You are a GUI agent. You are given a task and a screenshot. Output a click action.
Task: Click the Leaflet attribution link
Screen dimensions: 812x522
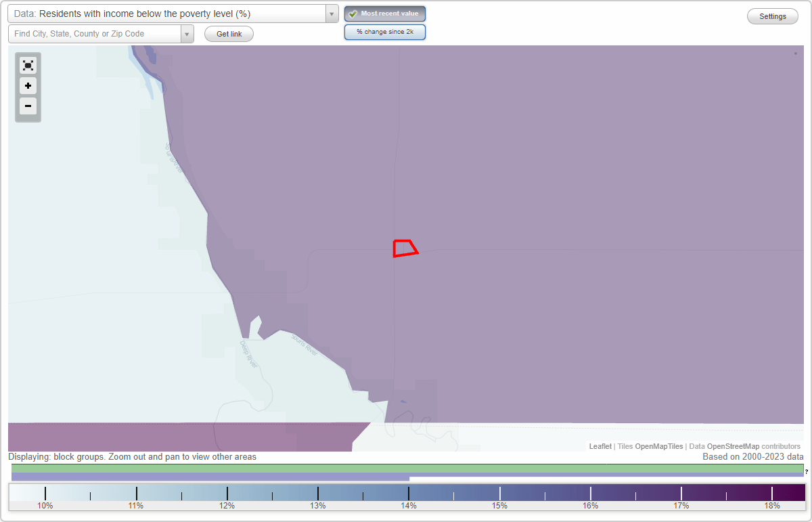pos(600,446)
